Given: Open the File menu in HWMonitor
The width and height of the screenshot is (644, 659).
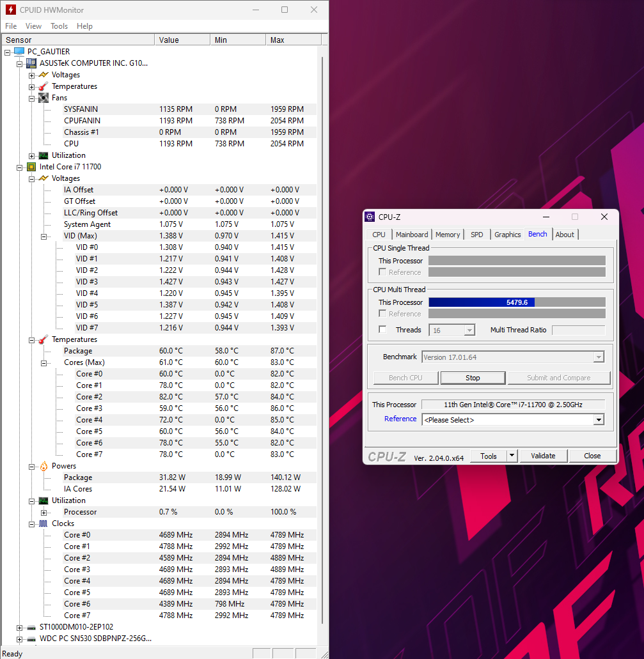Looking at the screenshot, I should click(11, 26).
